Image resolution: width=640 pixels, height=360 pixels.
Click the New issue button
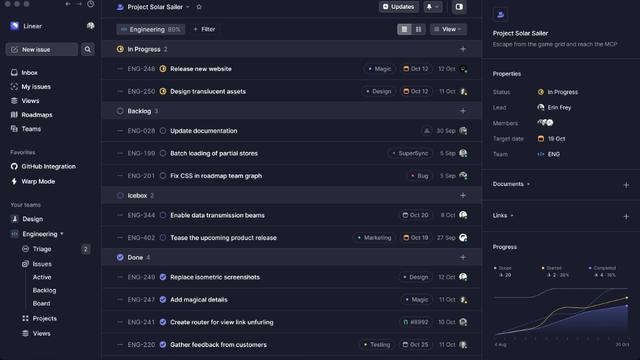[42, 49]
